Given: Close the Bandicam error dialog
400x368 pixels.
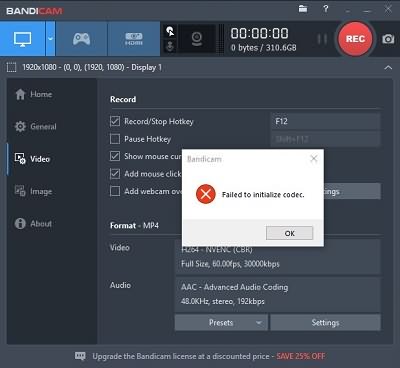Looking at the screenshot, I should 314,159.
